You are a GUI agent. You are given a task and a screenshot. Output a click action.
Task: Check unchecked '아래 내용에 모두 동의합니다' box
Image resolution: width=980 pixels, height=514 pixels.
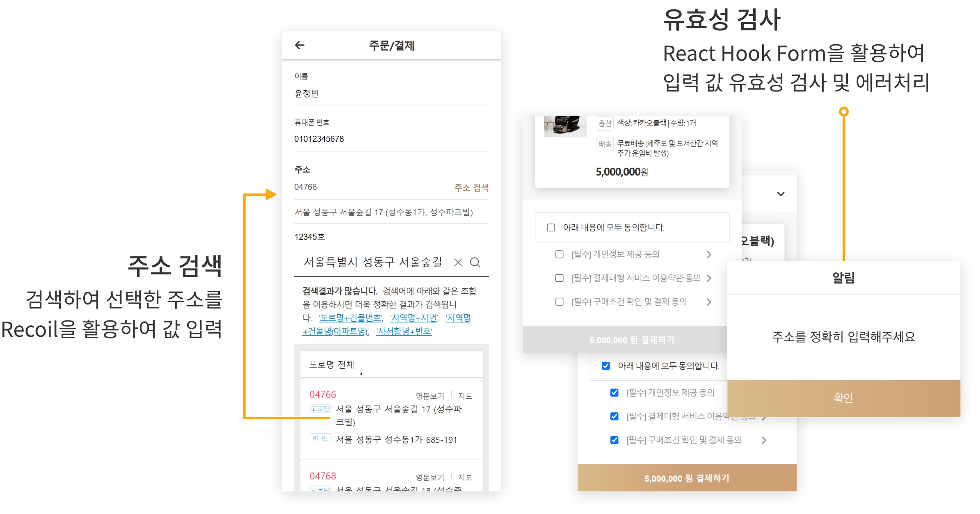[551, 227]
